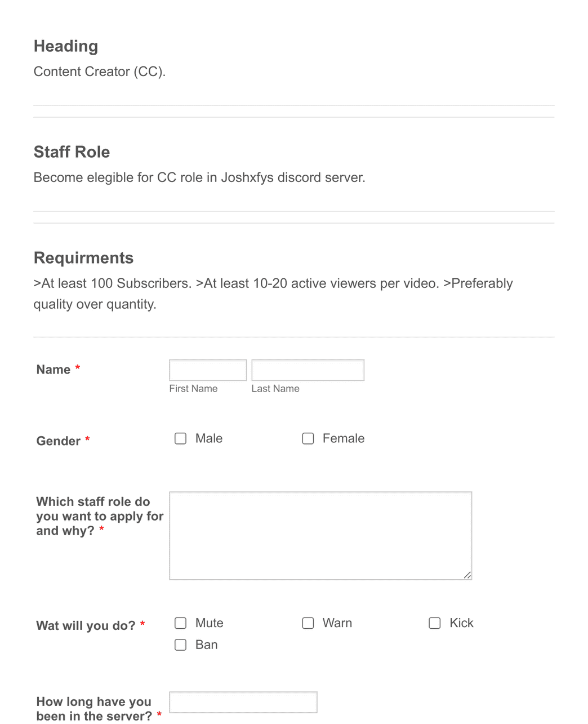Enable the Mute checkbox
The image size is (588, 724).
click(x=180, y=623)
